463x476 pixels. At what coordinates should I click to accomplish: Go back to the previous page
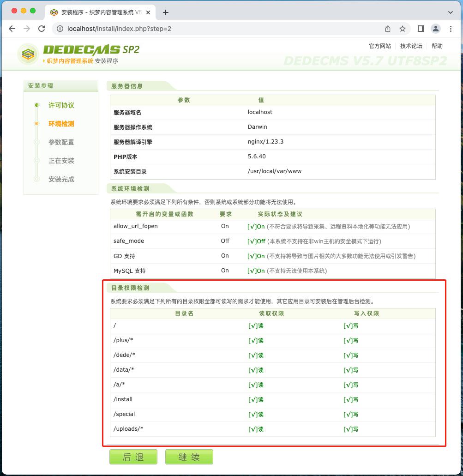click(12, 29)
